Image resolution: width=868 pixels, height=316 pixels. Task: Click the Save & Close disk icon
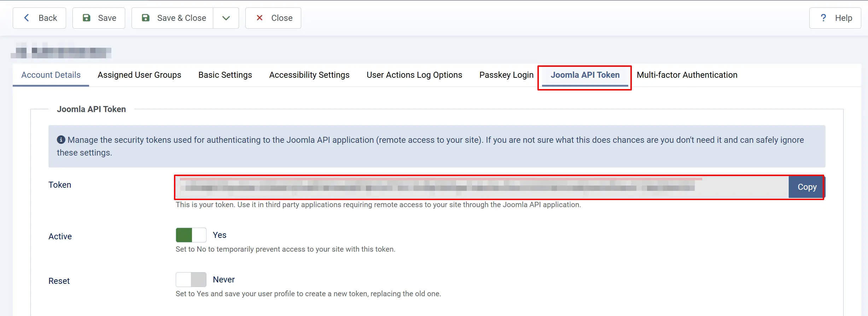146,18
